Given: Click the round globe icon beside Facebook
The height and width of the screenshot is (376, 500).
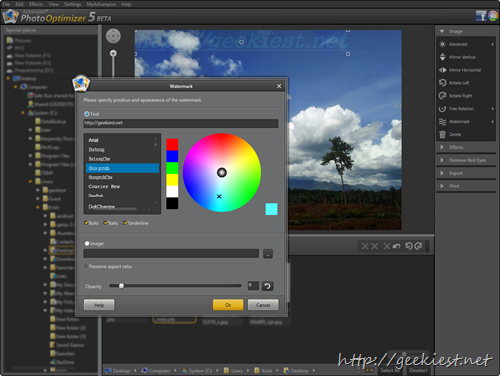Looking at the screenshot, I should pyautogui.click(x=493, y=16).
